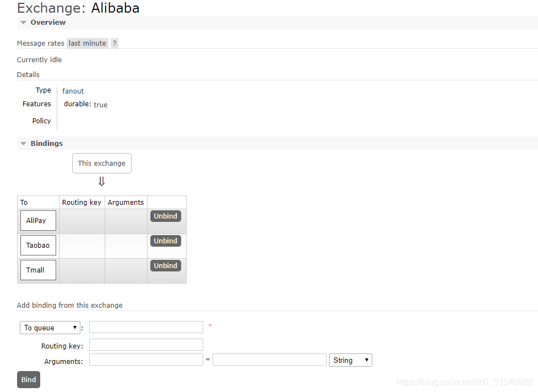This screenshot has height=392, width=538.
Task: Open the Taobao queue link
Action: tap(38, 245)
